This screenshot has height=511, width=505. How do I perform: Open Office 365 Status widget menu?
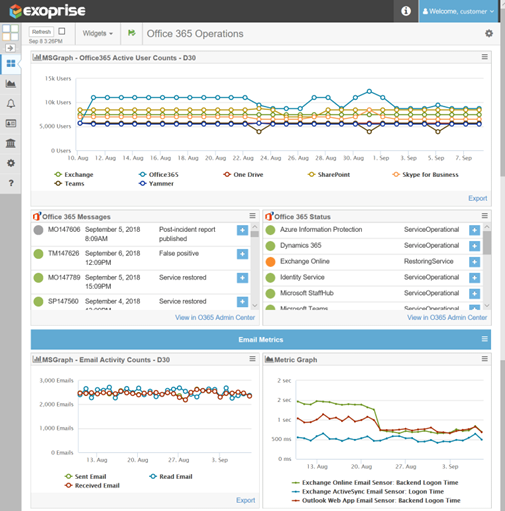pyautogui.click(x=485, y=216)
